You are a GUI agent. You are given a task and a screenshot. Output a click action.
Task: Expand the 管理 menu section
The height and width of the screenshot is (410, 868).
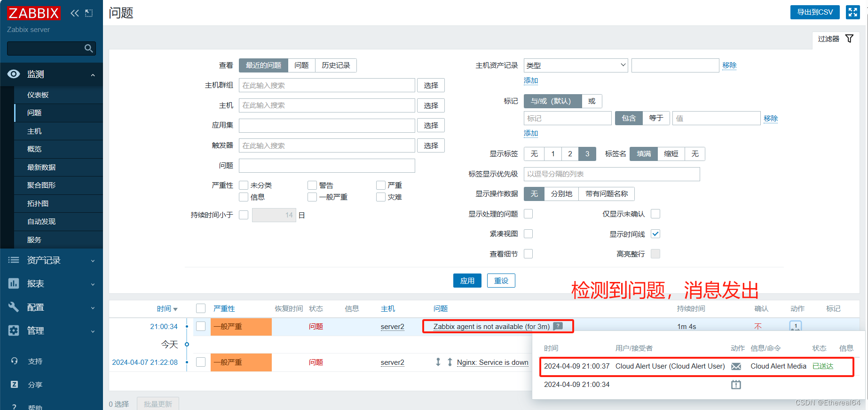pyautogui.click(x=93, y=331)
